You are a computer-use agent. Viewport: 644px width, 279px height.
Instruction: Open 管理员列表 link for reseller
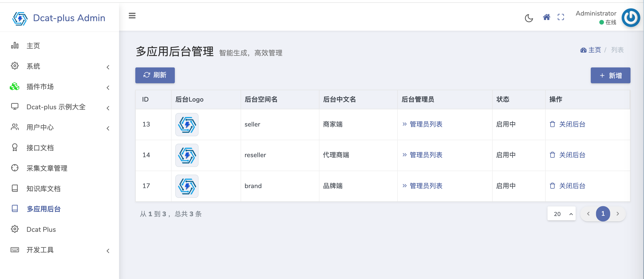(x=425, y=155)
